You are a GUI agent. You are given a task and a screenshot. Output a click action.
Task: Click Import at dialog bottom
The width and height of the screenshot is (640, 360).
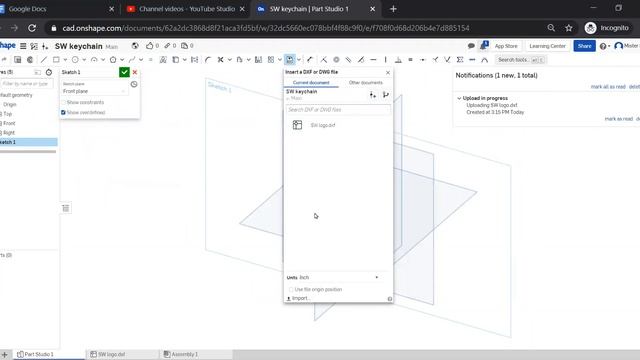pyautogui.click(x=298, y=298)
